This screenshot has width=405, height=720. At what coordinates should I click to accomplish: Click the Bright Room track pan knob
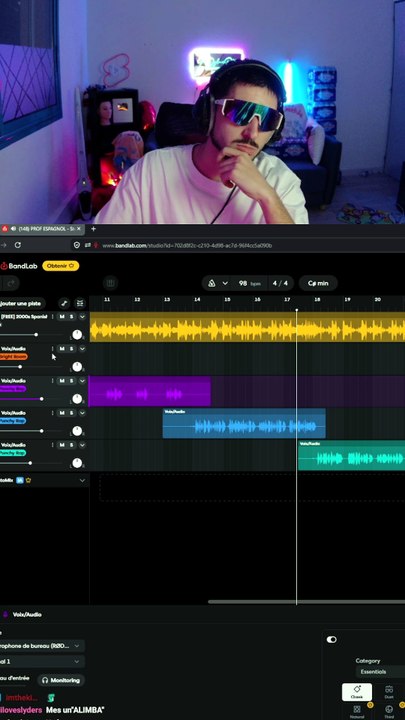pyautogui.click(x=77, y=367)
